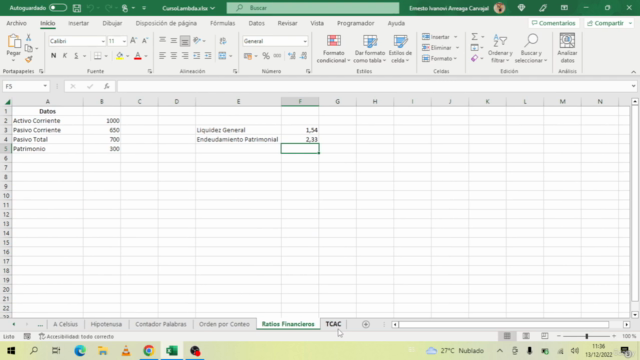Adjust the zoom slider handle
Viewport: 640px width, 360px height.
pos(587,336)
